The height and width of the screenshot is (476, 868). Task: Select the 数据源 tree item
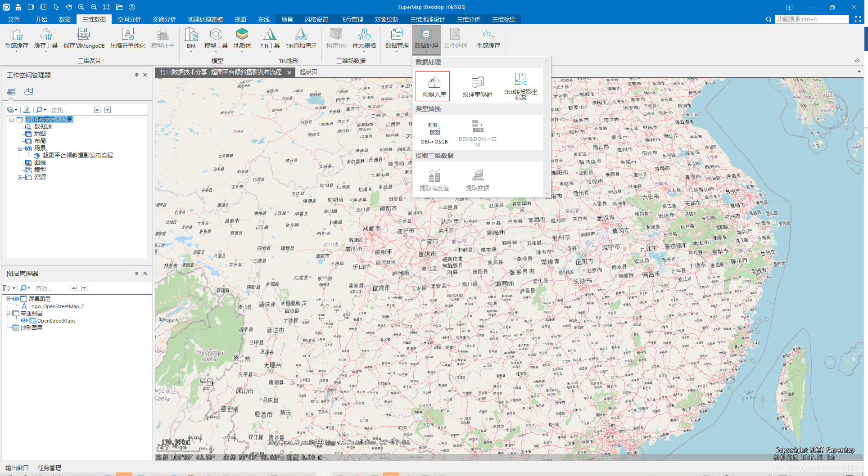[43, 127]
